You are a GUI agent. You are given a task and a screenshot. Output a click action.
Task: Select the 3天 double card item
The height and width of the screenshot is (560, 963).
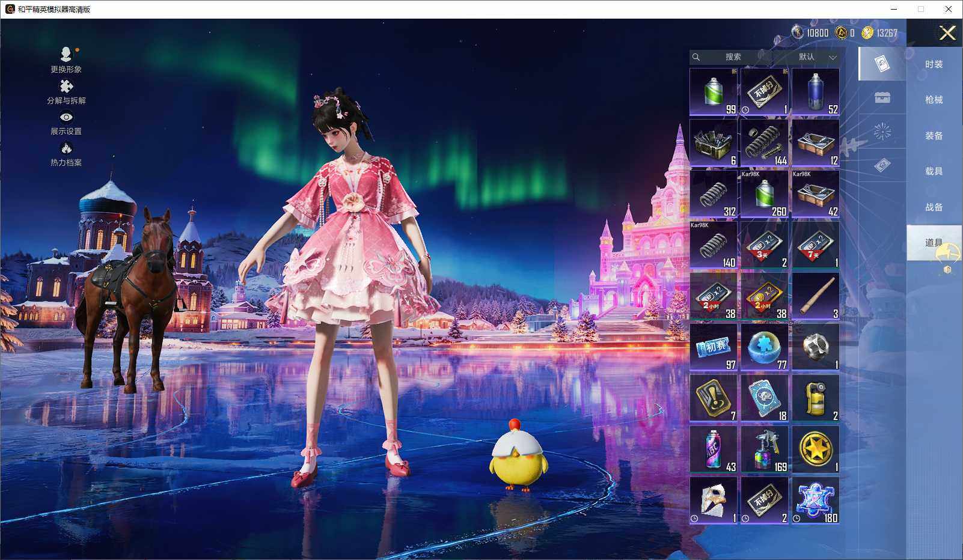(765, 245)
